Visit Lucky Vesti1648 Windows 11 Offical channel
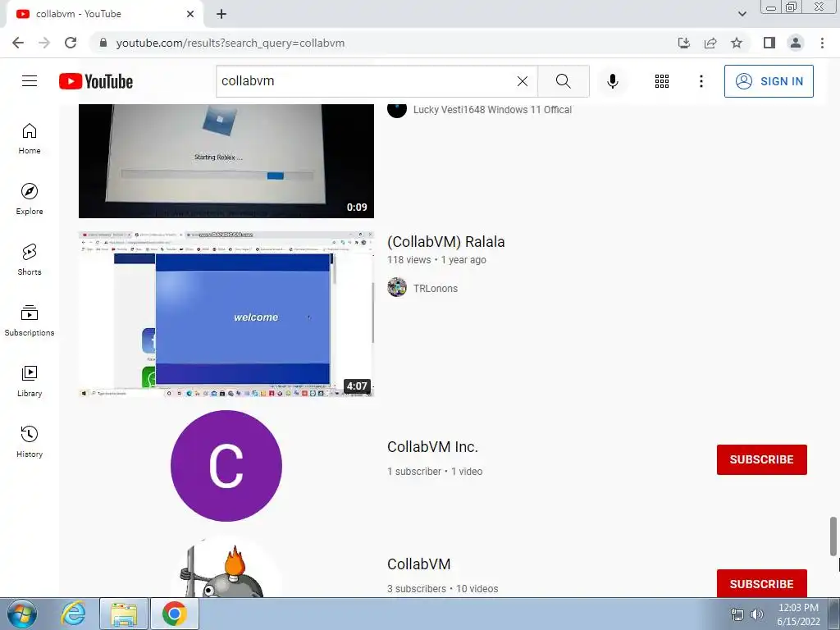This screenshot has width=840, height=630. pyautogui.click(x=492, y=109)
